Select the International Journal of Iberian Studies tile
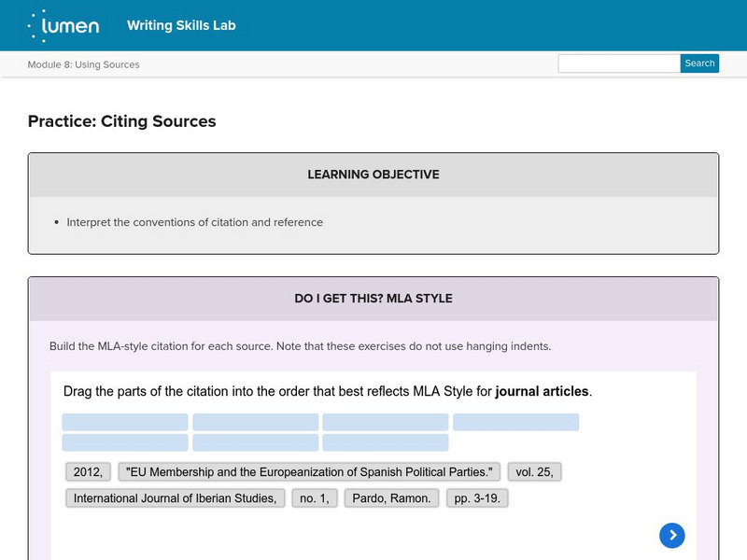The height and width of the screenshot is (560, 747). (x=175, y=498)
